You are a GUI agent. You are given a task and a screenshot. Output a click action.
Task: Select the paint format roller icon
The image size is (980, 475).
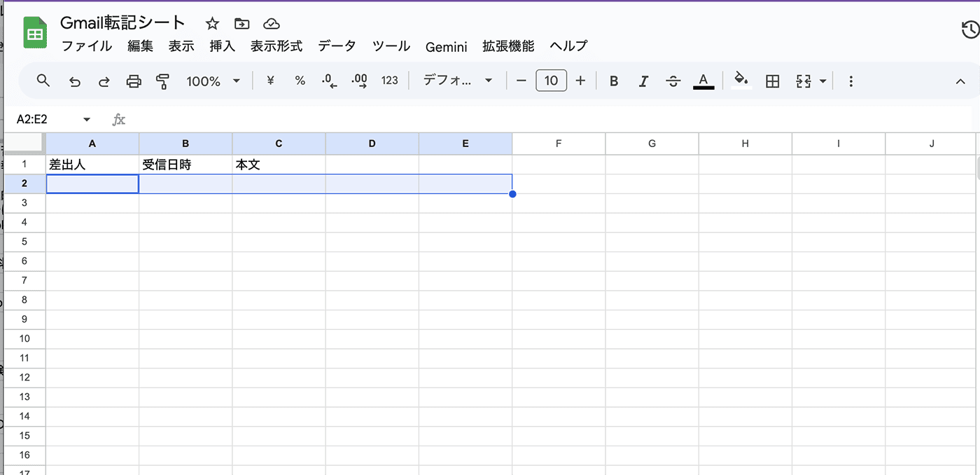coord(163,81)
